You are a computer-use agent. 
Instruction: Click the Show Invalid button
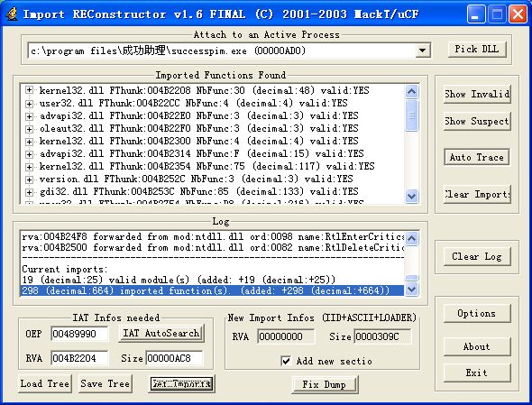pyautogui.click(x=477, y=94)
